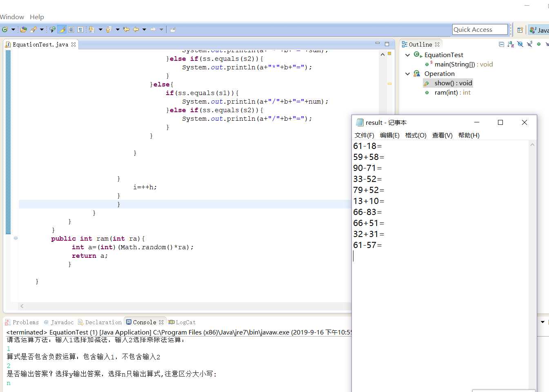
Task: Maximize the editor area
Action: click(x=387, y=44)
